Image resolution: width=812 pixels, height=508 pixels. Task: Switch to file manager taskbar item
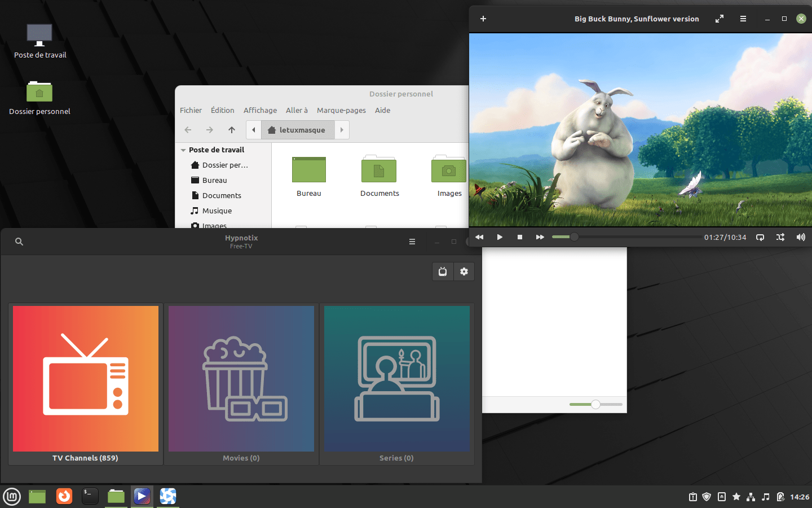click(x=116, y=497)
